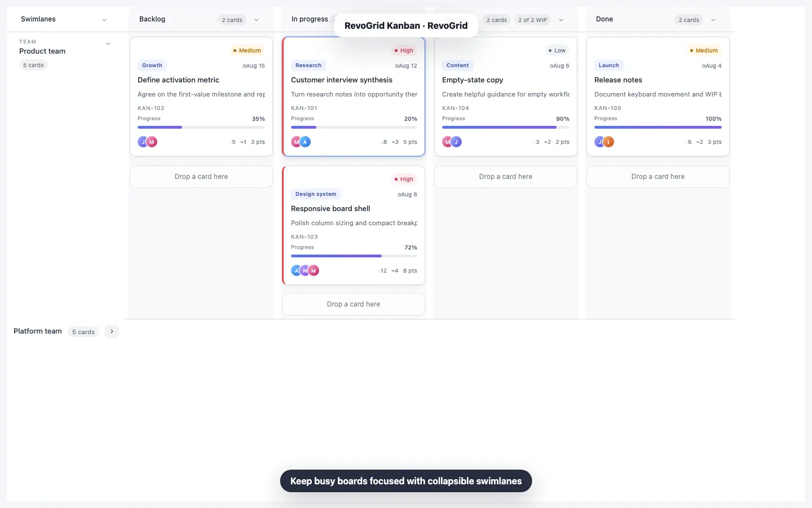
Task: Select the Design system tag
Action: pos(316,194)
